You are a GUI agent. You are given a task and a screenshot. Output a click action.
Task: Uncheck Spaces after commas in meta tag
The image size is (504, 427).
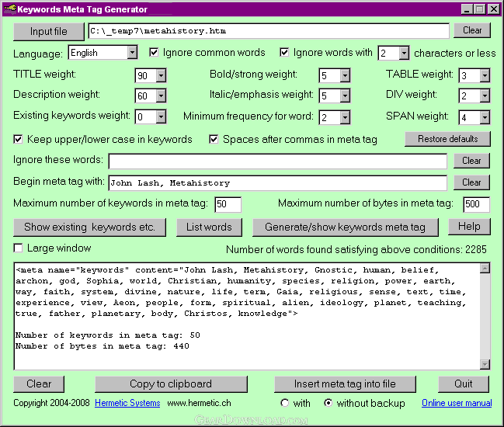tap(214, 140)
